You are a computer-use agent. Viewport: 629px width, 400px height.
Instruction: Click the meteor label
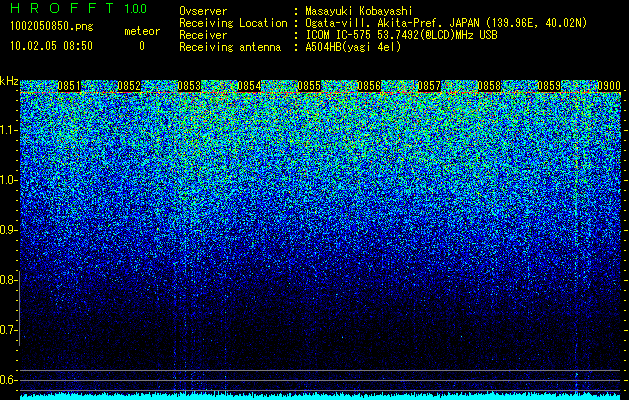pyautogui.click(x=142, y=31)
